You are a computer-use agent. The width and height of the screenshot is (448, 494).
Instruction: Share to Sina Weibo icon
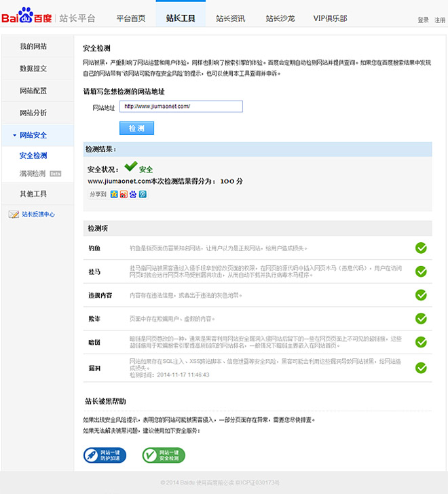tap(123, 194)
